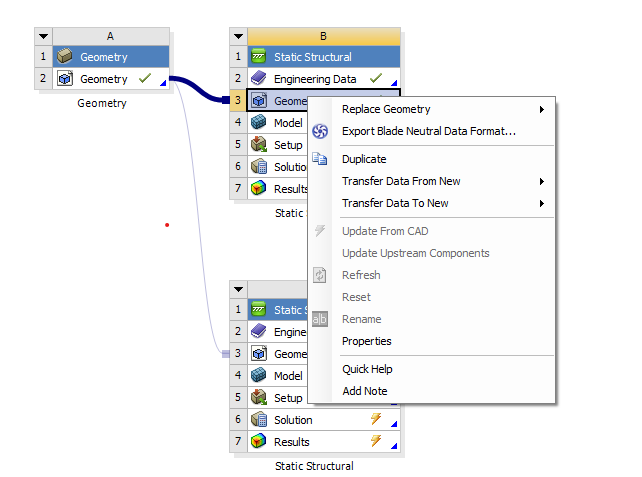
Task: Select Transfer Data From New entry
Action: pyautogui.click(x=432, y=181)
